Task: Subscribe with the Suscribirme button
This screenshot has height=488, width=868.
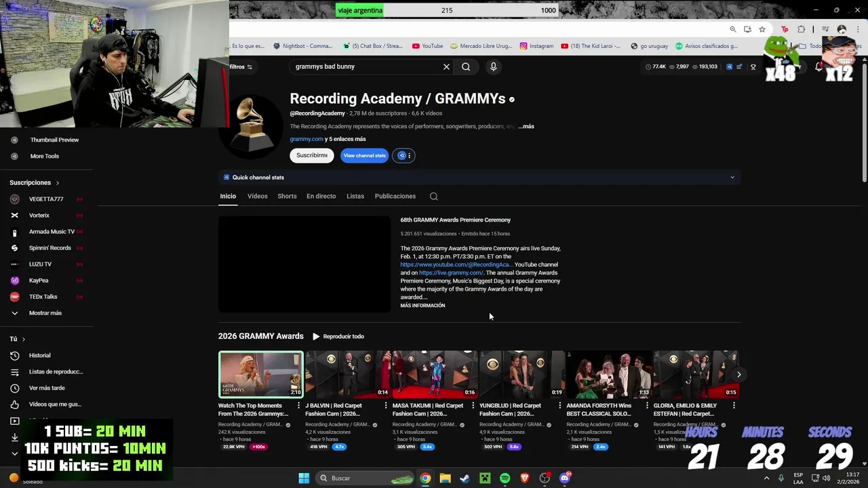Action: 312,155
